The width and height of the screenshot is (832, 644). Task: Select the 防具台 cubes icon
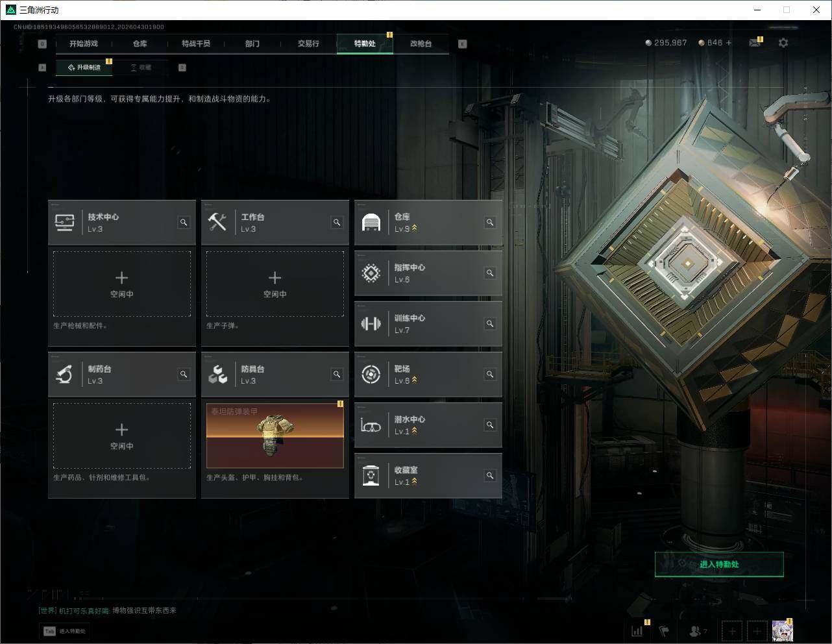217,375
